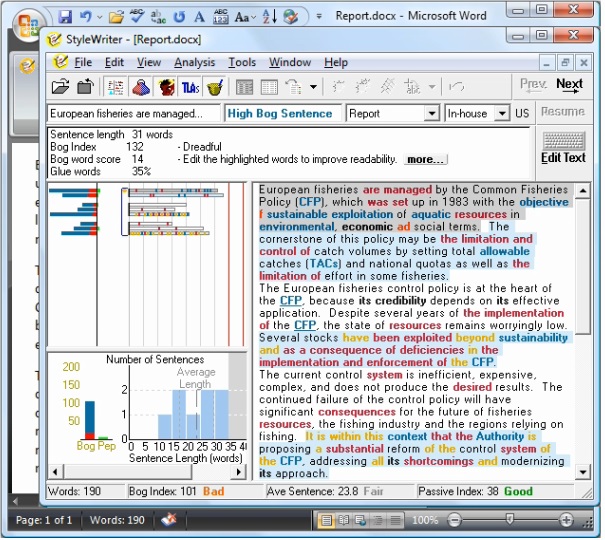
Task: Click the TLAs acronym icon in StyleWriter toolbar
Action: click(x=190, y=88)
